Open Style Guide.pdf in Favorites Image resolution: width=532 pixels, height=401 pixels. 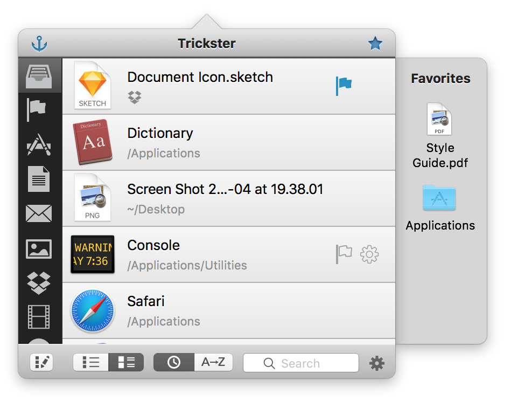[x=439, y=119]
